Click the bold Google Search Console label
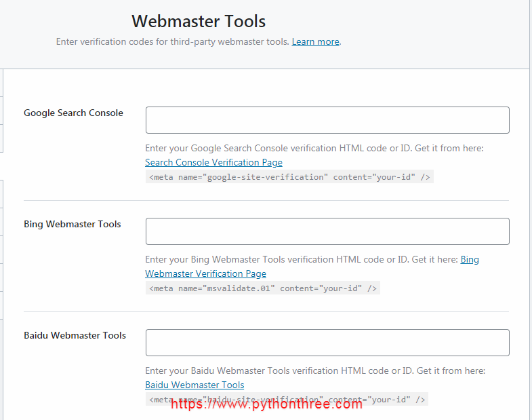 click(73, 113)
